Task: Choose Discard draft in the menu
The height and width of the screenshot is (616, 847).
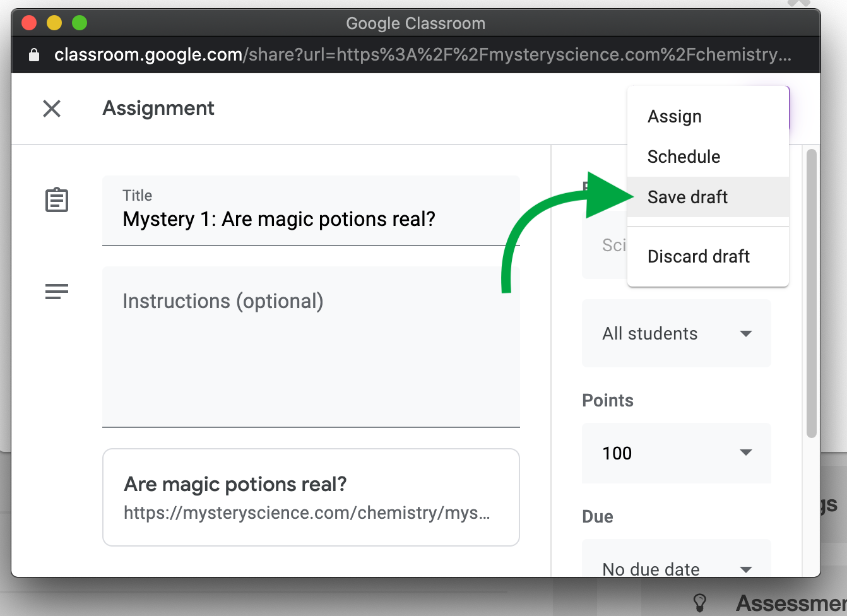Action: (x=708, y=256)
